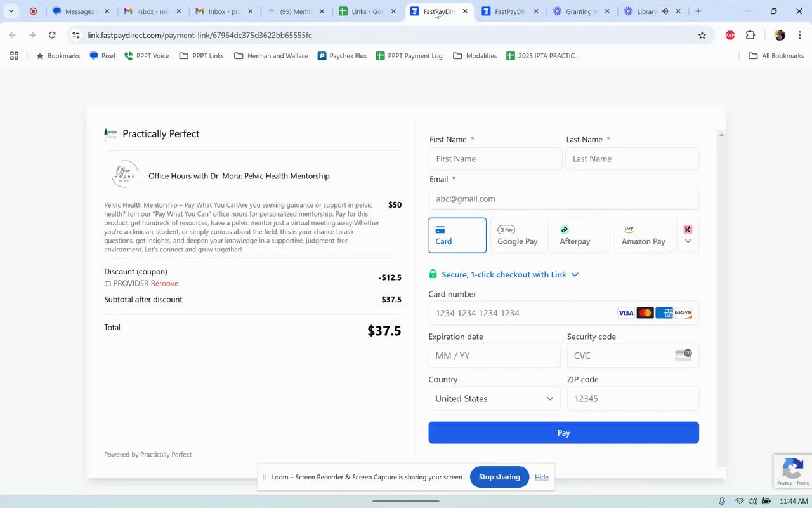Open the All Bookmarks folder
The width and height of the screenshot is (812, 508).
coord(776,56)
